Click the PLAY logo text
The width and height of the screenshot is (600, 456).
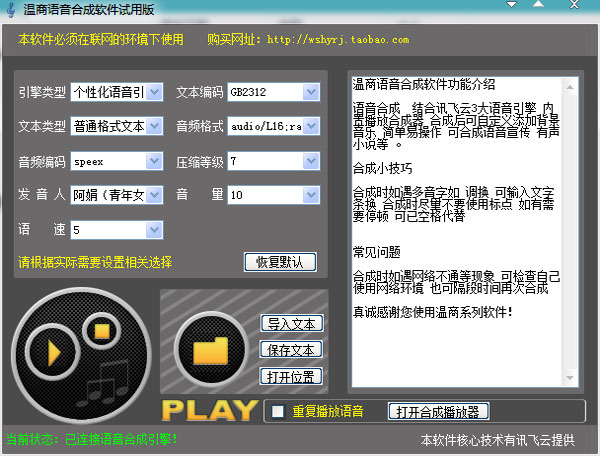point(210,410)
